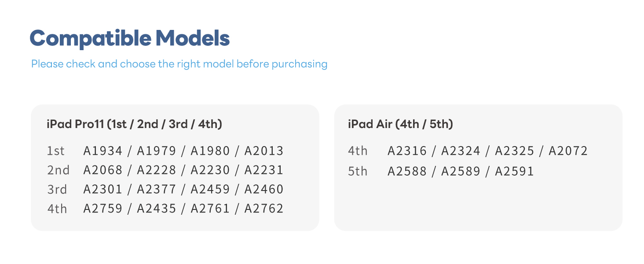The width and height of the screenshot is (644, 264).
Task: Select the iPad Air (4th / 5th) title
Action: click(x=400, y=125)
